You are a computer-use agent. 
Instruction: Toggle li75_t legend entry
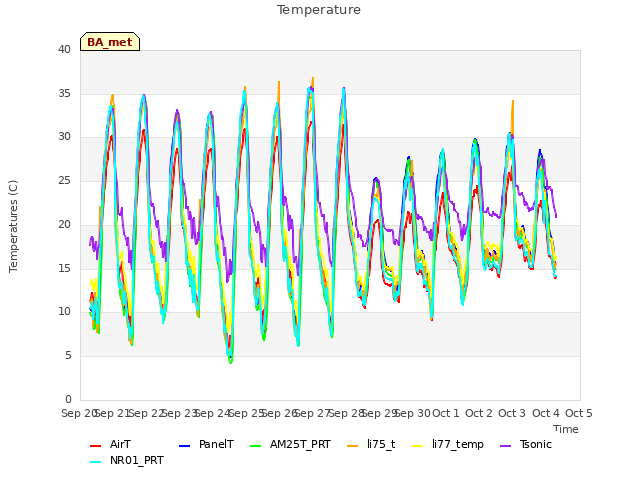371,444
